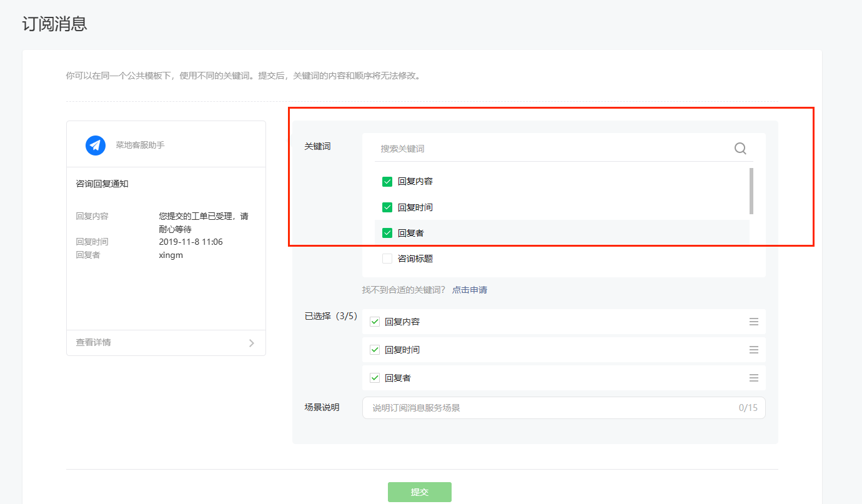Screen dimensions: 862x504
Task: Click the drag handle for 回复时间
Action: [x=754, y=350]
